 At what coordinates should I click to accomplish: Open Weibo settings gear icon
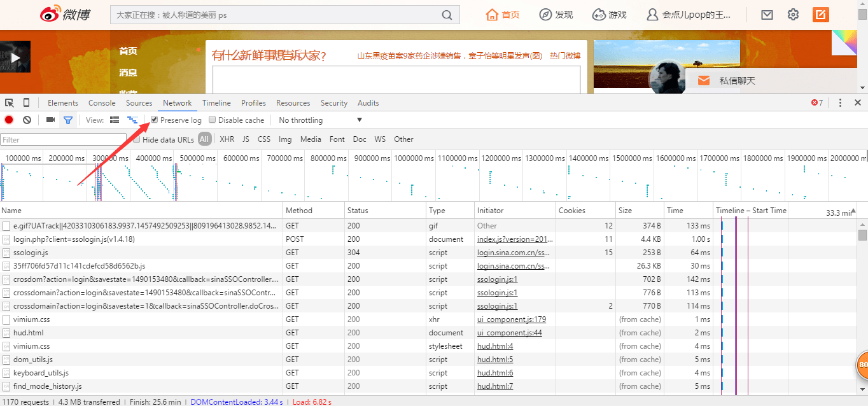pyautogui.click(x=793, y=15)
